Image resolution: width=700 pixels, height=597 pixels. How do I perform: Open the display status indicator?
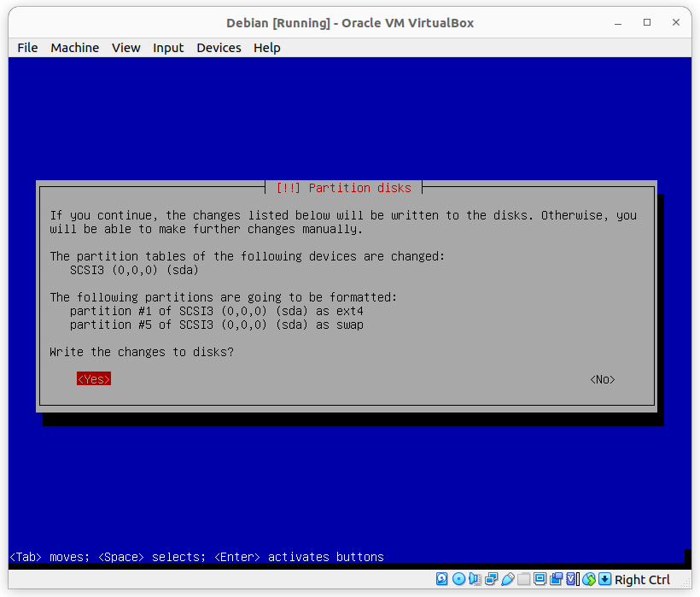pyautogui.click(x=540, y=579)
